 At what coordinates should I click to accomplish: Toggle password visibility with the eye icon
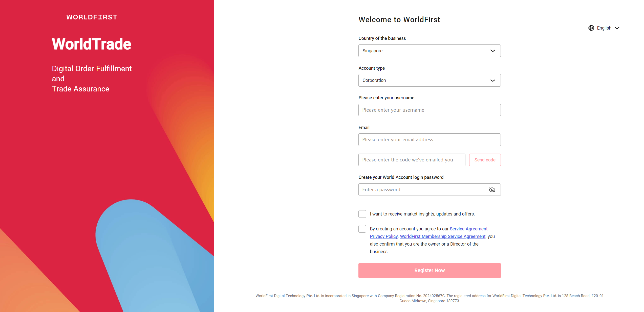click(492, 189)
